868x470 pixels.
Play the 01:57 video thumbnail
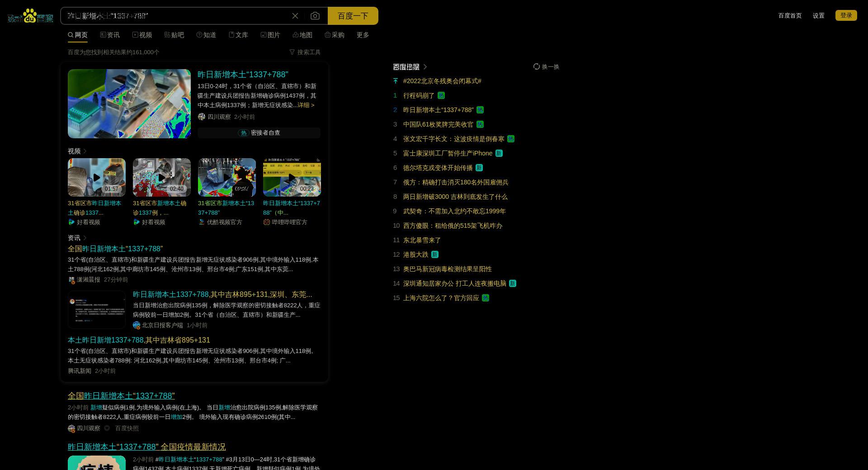[97, 177]
